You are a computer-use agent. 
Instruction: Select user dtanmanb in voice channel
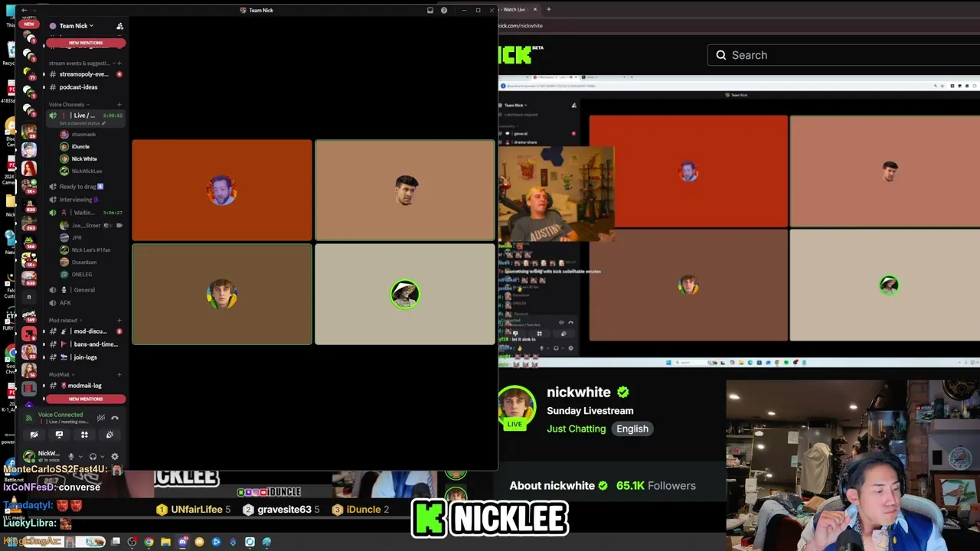(x=92, y=135)
